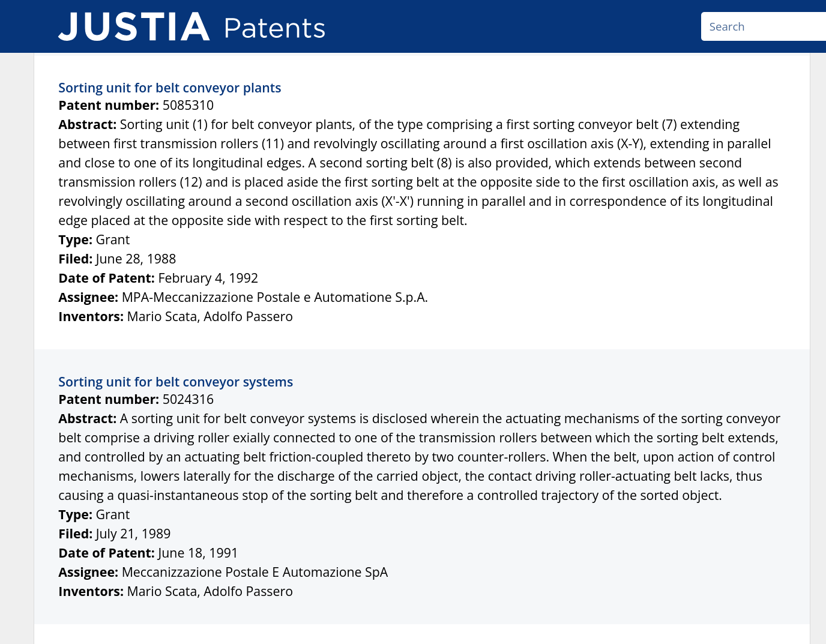Click assignee MPA-Meccanizzazione Postale e Automatione S.p.A.
The image size is (826, 644).
tap(274, 297)
